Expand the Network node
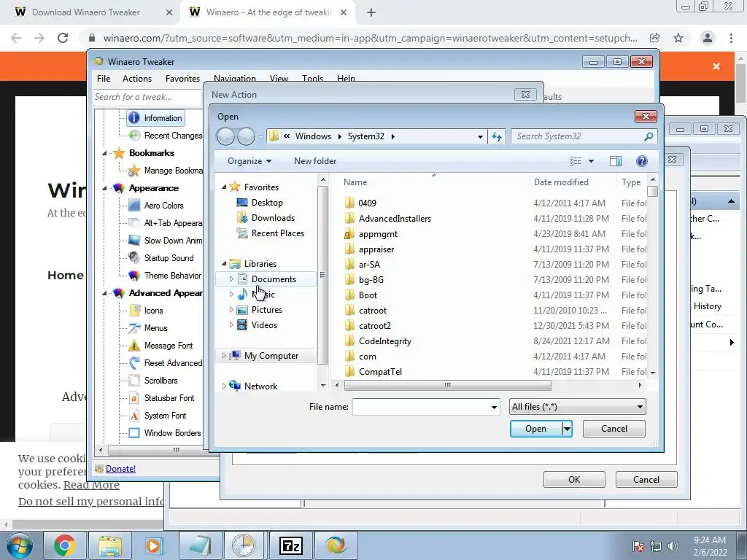 click(224, 386)
